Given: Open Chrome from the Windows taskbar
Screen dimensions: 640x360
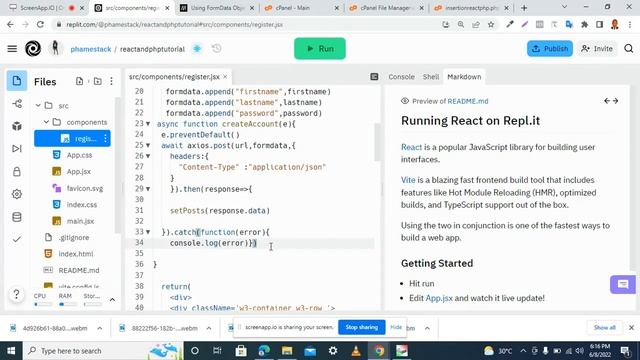Looking at the screenshot, I should [x=379, y=351].
